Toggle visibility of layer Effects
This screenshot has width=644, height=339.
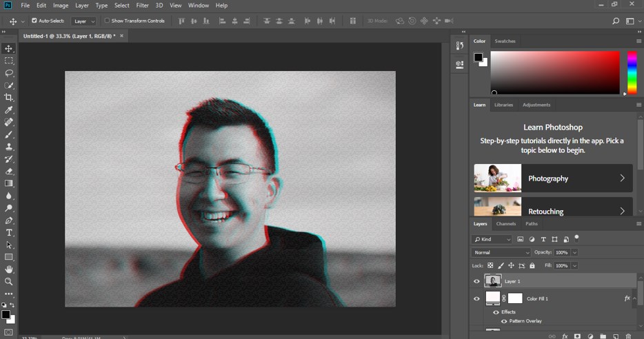[x=496, y=312]
